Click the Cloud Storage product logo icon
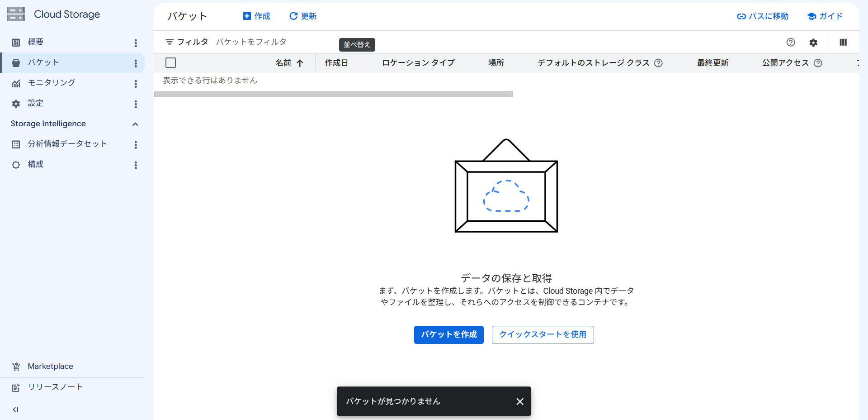868x420 pixels. click(x=16, y=14)
